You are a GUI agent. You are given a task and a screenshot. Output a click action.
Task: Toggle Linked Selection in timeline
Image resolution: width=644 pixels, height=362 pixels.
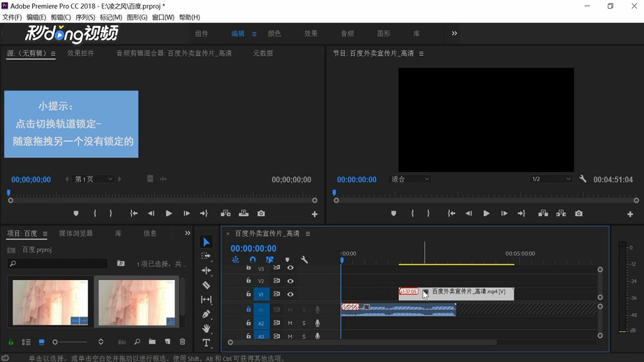(270, 260)
